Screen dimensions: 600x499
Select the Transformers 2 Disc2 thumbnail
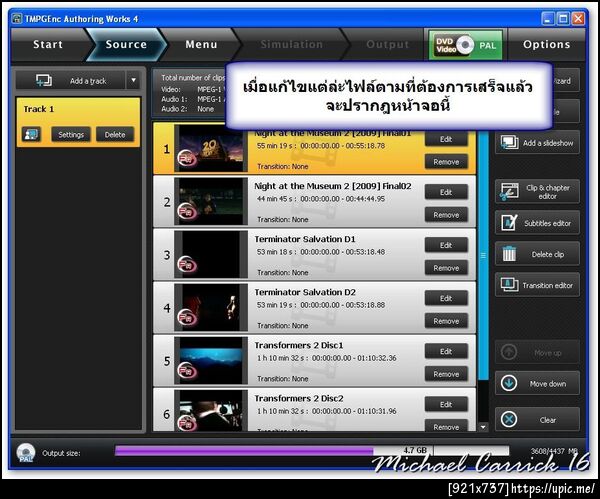pyautogui.click(x=211, y=411)
